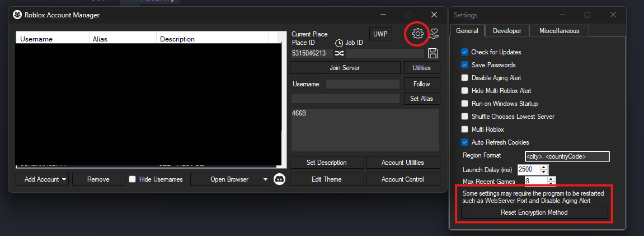
Task: Click the save floppy disk icon
Action: 433,53
